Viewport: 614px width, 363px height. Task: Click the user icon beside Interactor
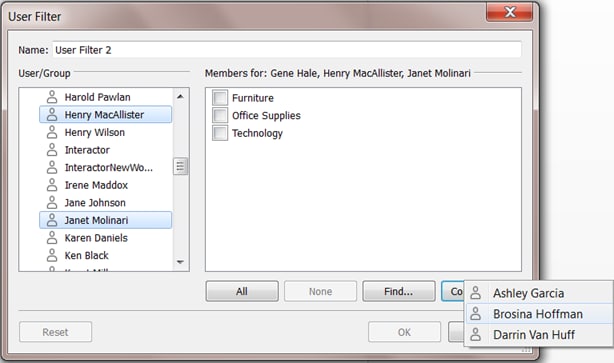52,150
